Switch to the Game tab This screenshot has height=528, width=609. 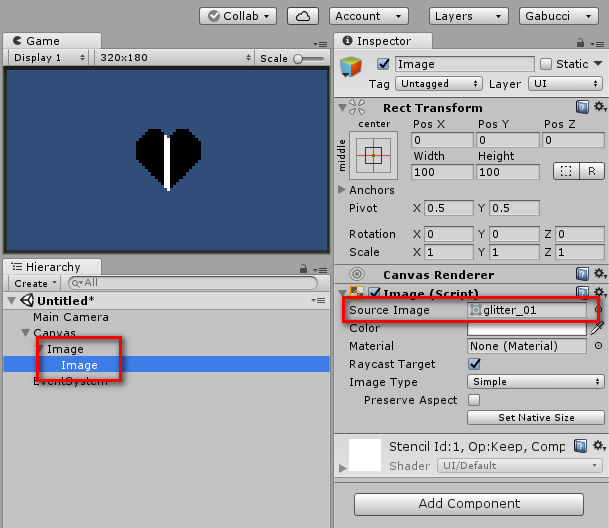52,41
